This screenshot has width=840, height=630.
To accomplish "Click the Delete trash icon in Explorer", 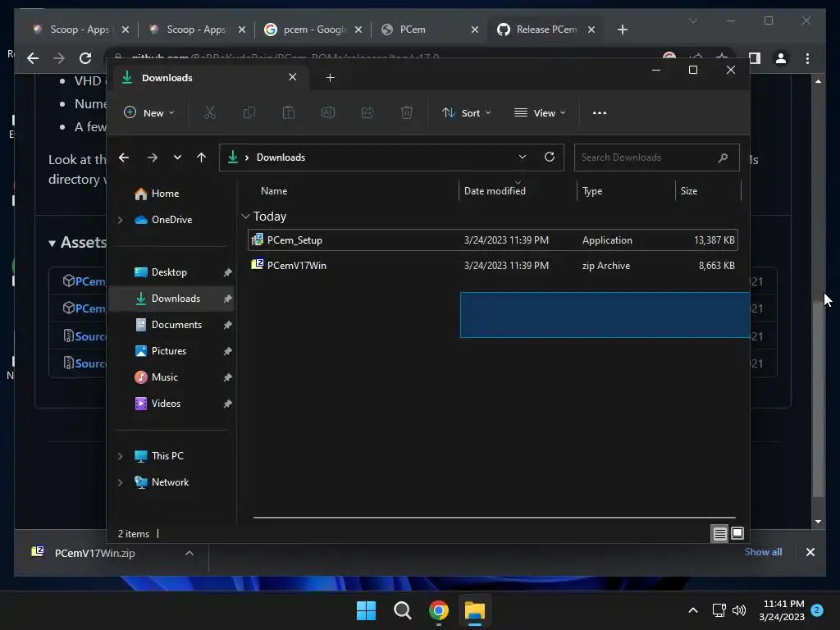I will [x=407, y=112].
